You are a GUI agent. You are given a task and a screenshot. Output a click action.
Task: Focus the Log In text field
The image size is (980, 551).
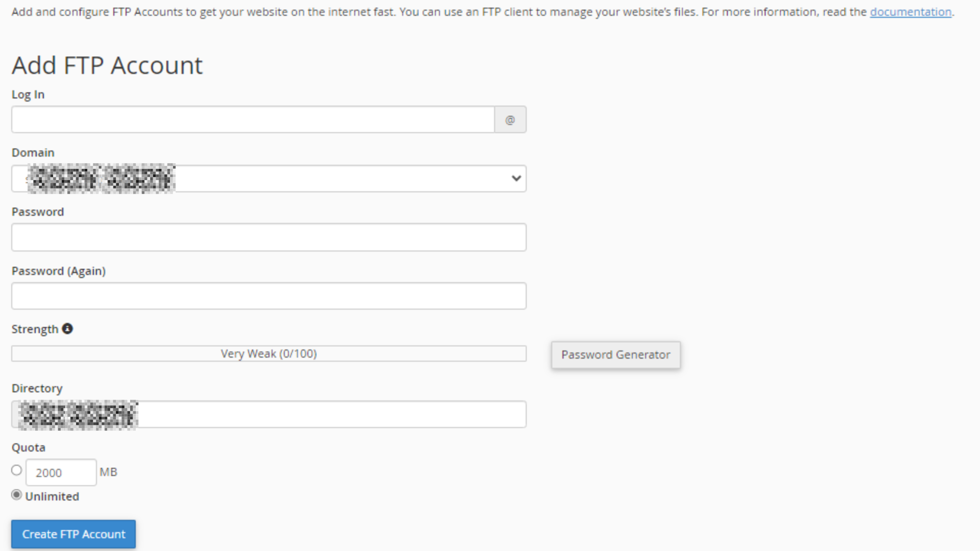click(x=253, y=120)
